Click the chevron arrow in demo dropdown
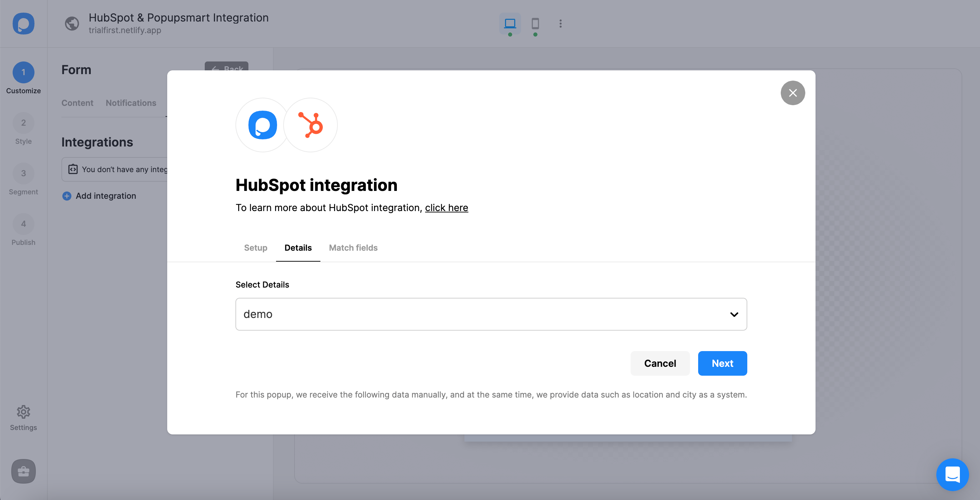Viewport: 980px width, 500px height. click(x=734, y=314)
